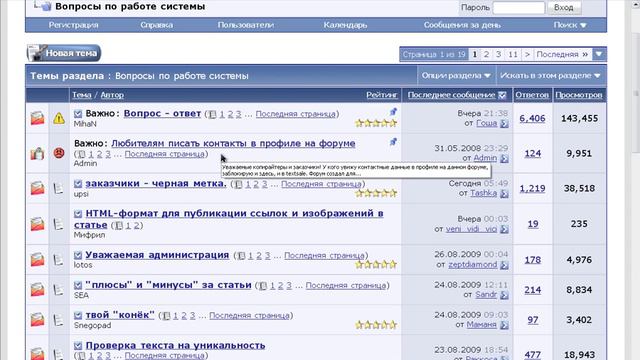Expand Искать в этом разделе dropdown
Viewport: 640px width, 360px height.
(550, 76)
